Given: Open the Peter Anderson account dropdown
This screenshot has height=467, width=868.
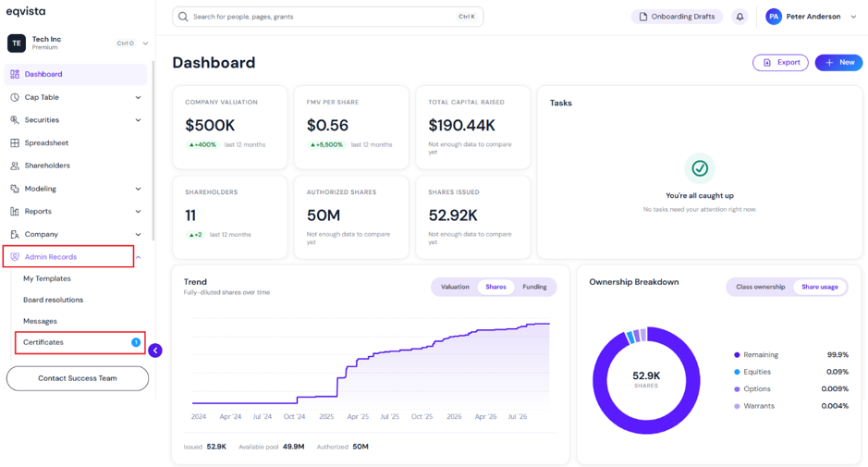Looking at the screenshot, I should (853, 17).
